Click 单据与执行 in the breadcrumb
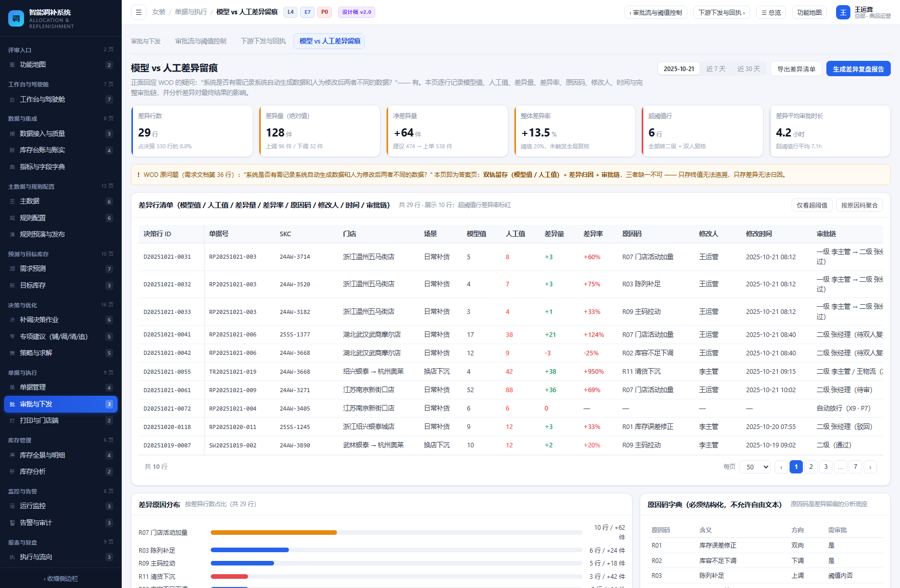The width and height of the screenshot is (900, 588). pyautogui.click(x=191, y=12)
